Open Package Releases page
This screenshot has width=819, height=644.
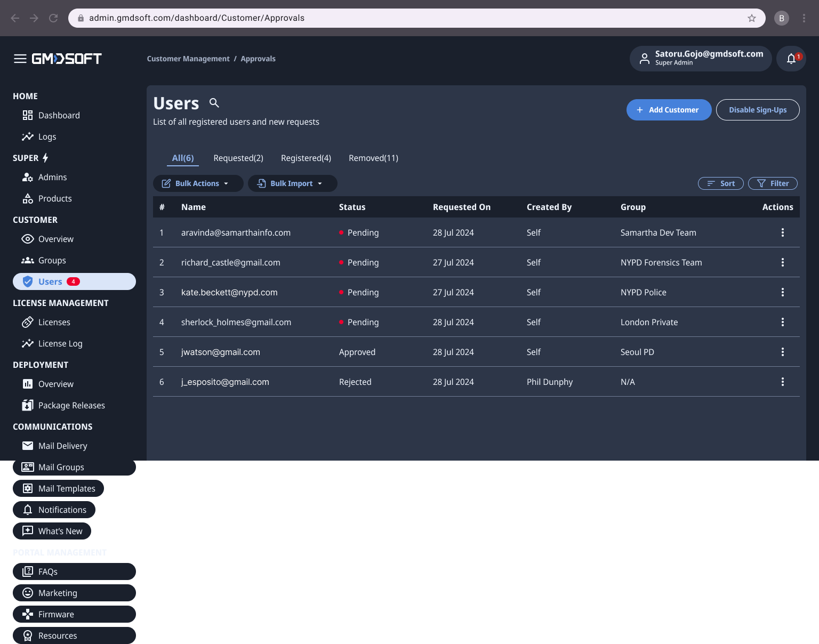(74, 405)
